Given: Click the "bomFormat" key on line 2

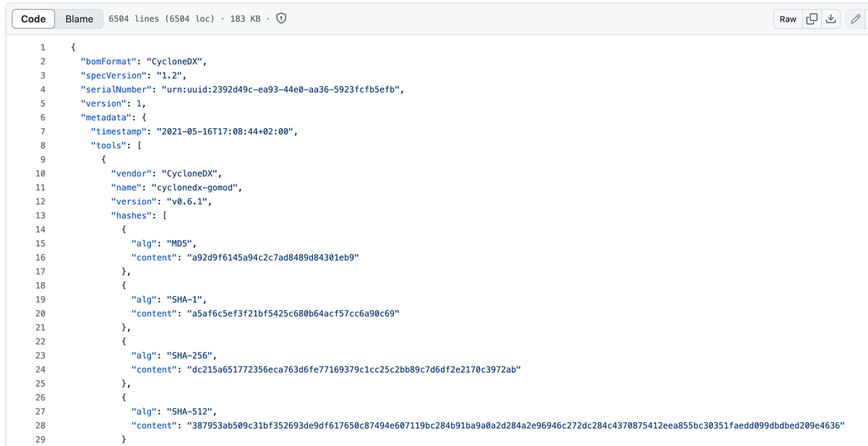Looking at the screenshot, I should click(x=108, y=62).
